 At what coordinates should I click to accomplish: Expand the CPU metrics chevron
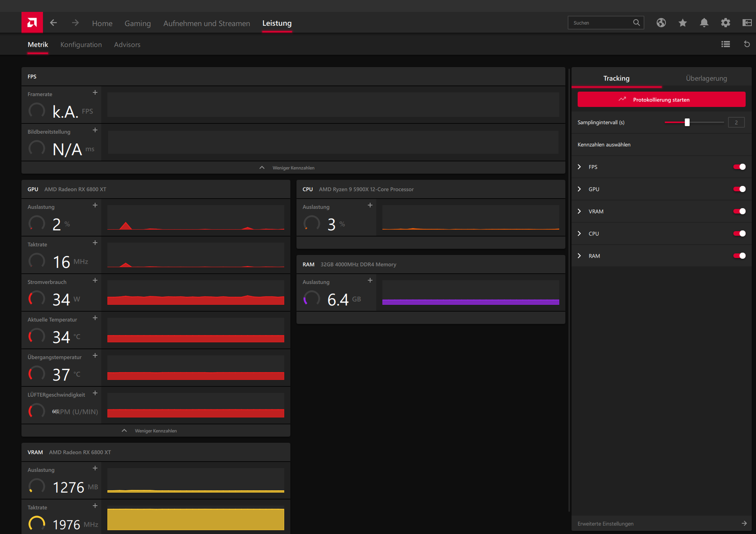coord(579,233)
